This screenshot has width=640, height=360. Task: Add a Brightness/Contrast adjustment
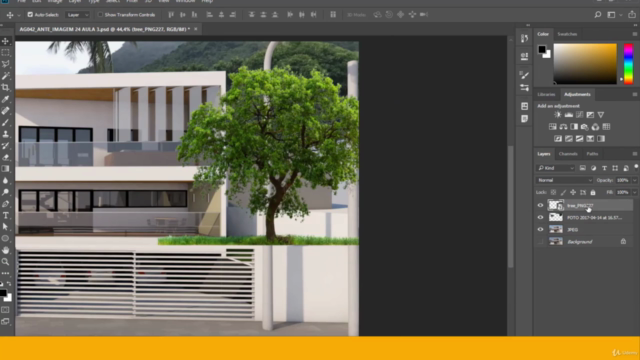pos(558,115)
